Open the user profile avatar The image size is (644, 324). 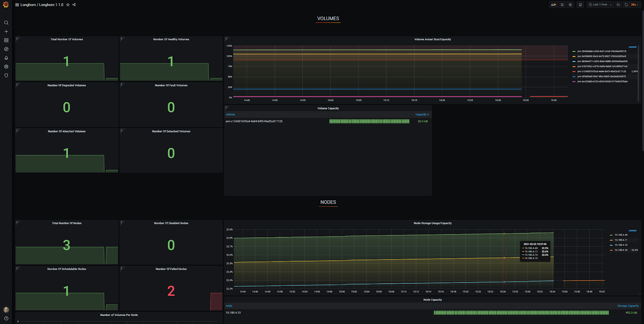point(6,309)
